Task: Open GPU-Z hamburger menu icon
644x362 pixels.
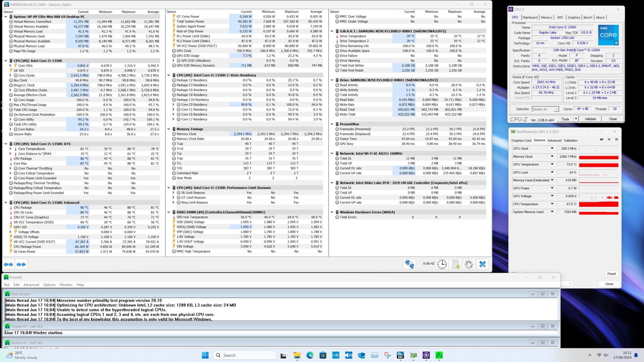Action: tap(616, 139)
